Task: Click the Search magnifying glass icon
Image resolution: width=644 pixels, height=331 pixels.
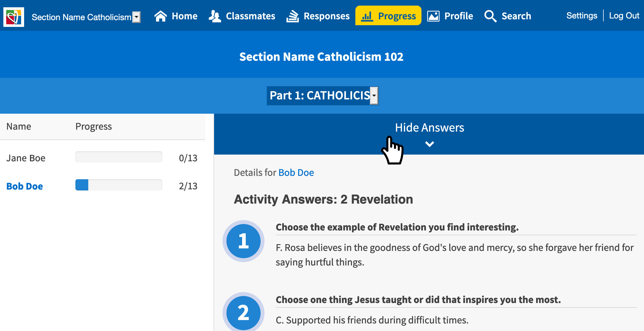Action: click(490, 16)
